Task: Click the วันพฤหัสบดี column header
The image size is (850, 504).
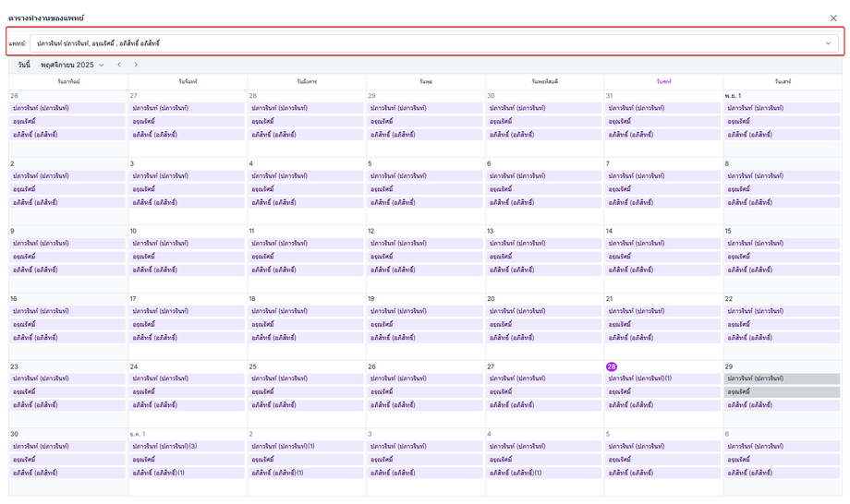Action: click(545, 81)
